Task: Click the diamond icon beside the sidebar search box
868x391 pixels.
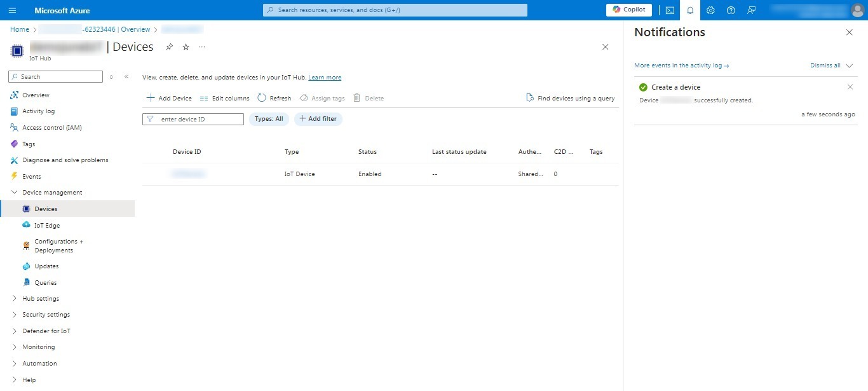Action: [111, 77]
